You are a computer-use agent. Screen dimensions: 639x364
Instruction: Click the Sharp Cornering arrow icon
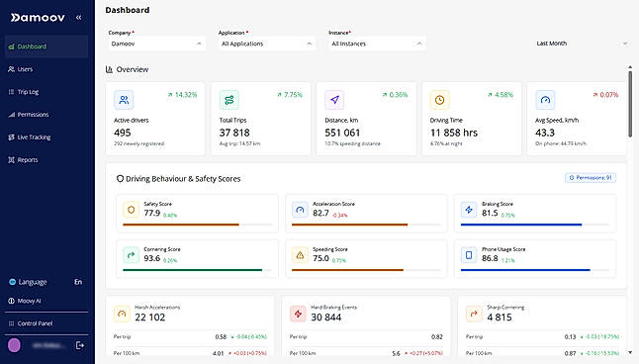pyautogui.click(x=474, y=314)
